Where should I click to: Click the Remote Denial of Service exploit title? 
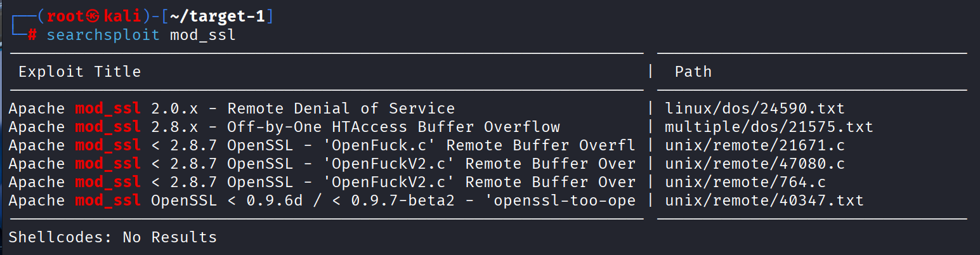pos(341,108)
